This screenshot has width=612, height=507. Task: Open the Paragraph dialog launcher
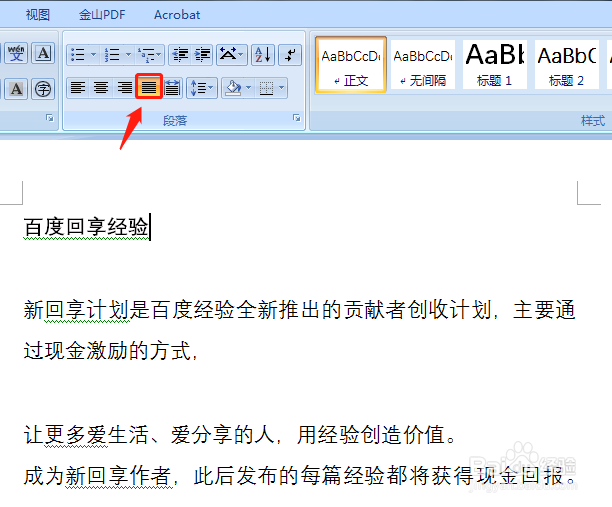[x=297, y=118]
